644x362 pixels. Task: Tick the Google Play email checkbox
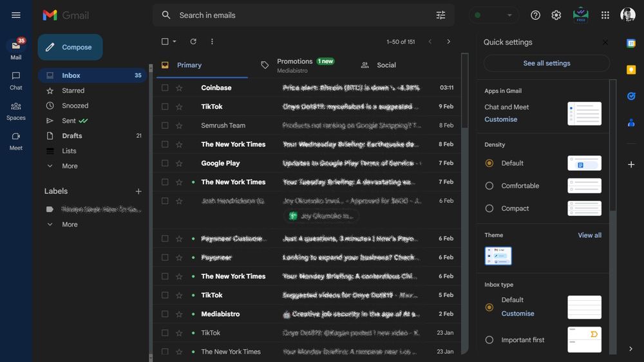[165, 163]
